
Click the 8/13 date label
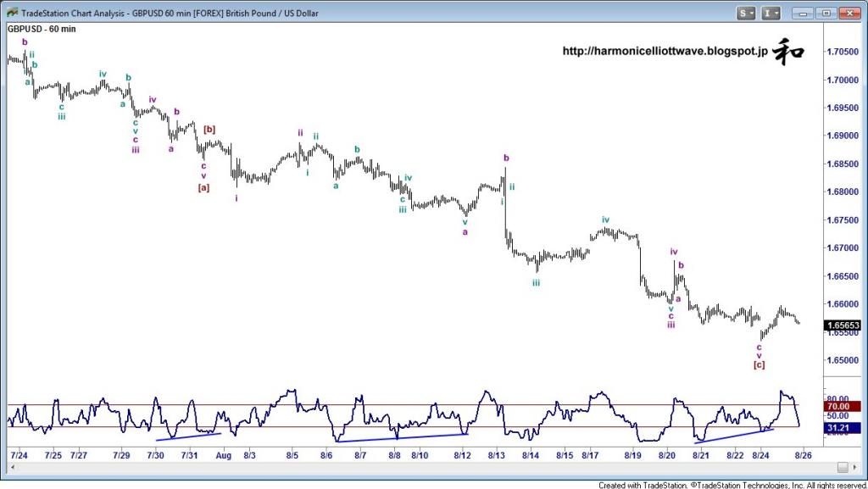pyautogui.click(x=496, y=455)
